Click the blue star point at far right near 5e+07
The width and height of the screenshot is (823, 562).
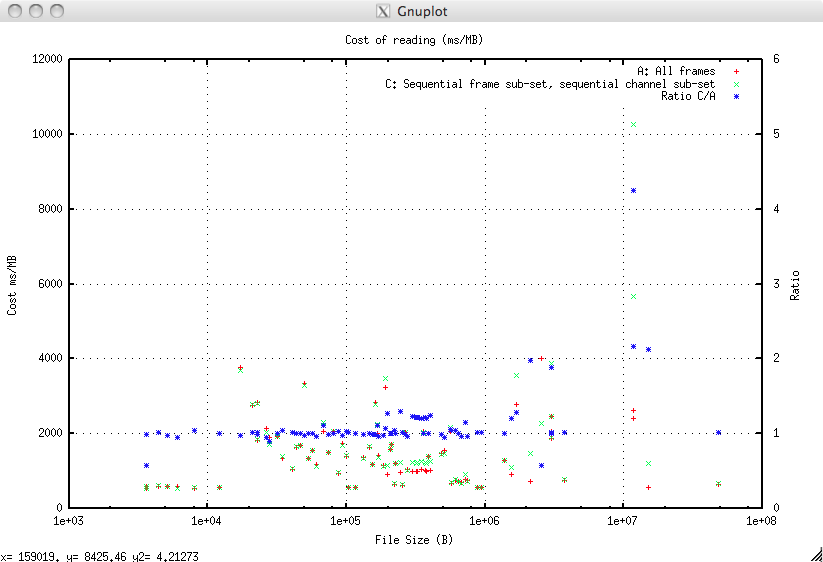(x=719, y=433)
